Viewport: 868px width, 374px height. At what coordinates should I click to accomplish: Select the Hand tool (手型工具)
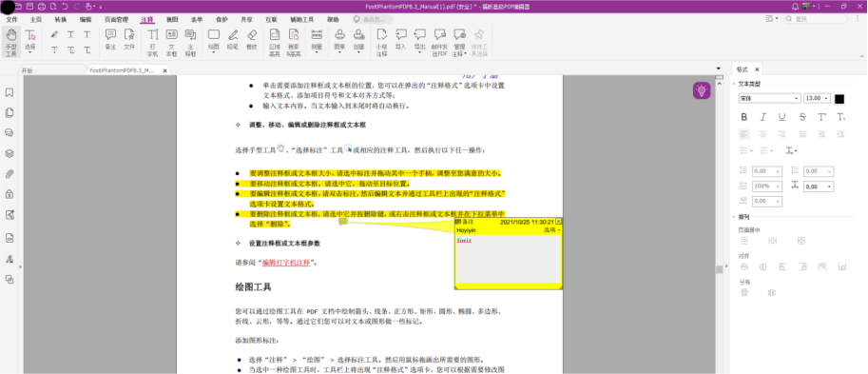10,42
